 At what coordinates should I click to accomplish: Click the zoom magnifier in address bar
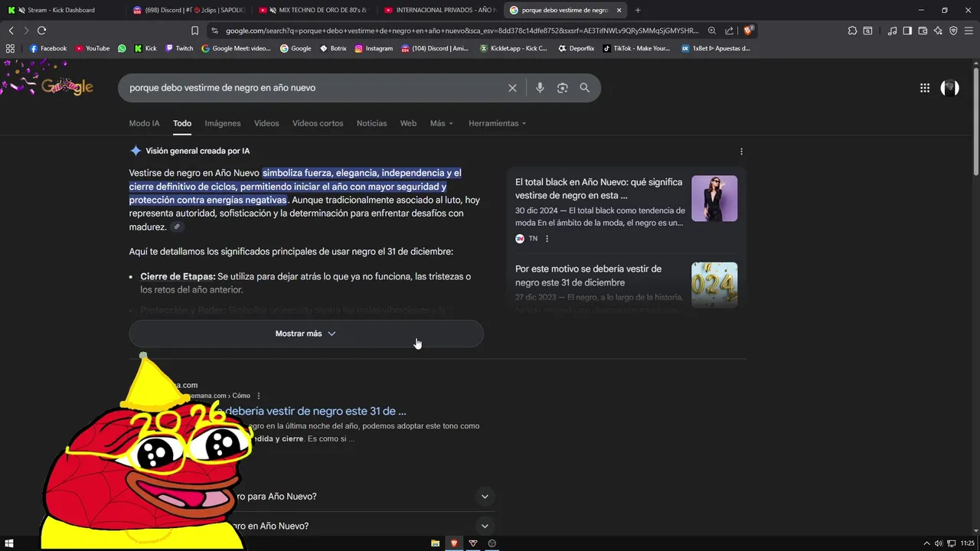pos(712,31)
